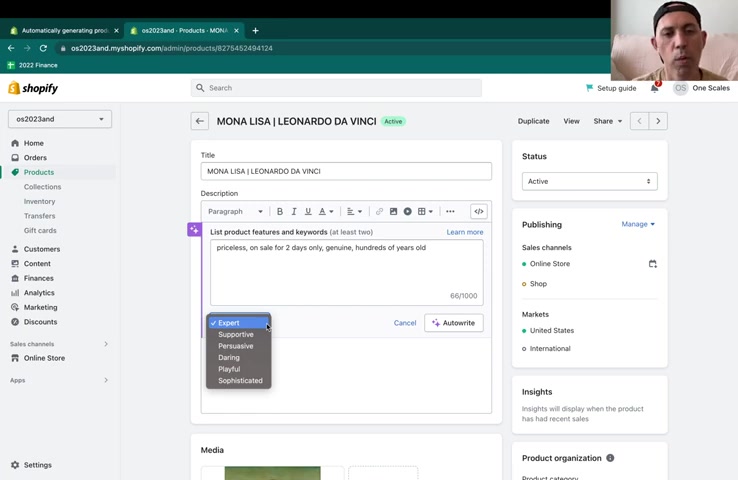Click the View button
Viewport: 738px width, 480px height.
click(x=571, y=121)
